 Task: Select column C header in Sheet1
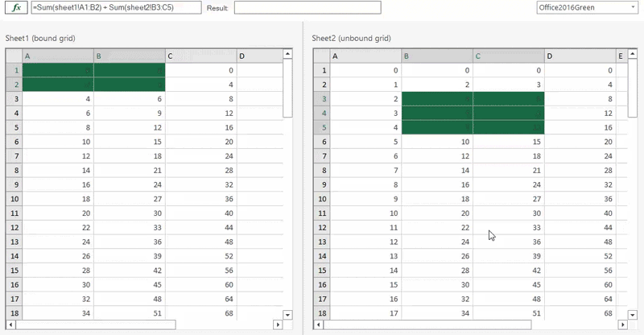click(x=200, y=56)
